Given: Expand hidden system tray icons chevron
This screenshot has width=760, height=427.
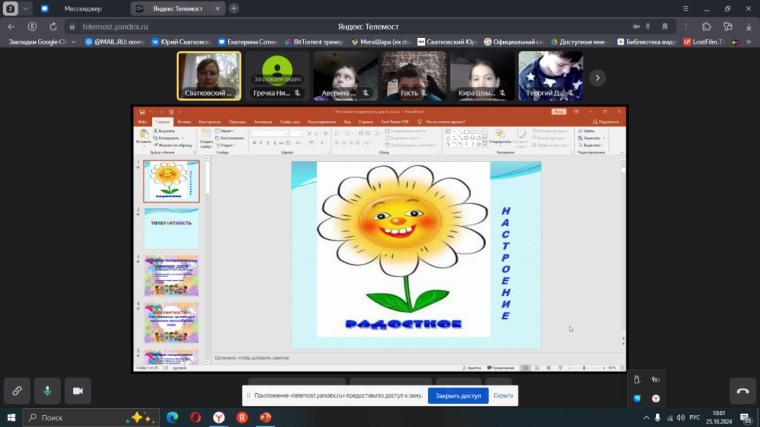Looking at the screenshot, I should (x=646, y=417).
